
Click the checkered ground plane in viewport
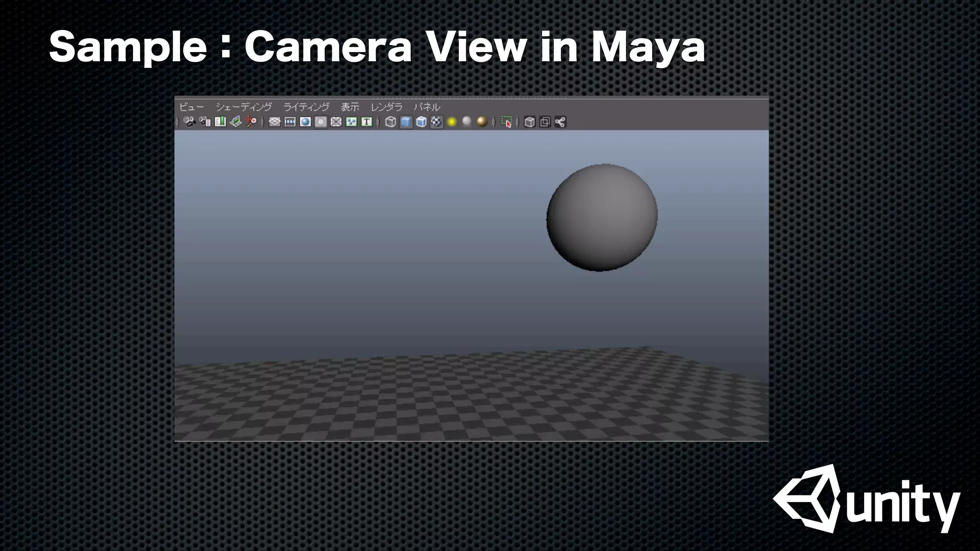[x=471, y=397]
